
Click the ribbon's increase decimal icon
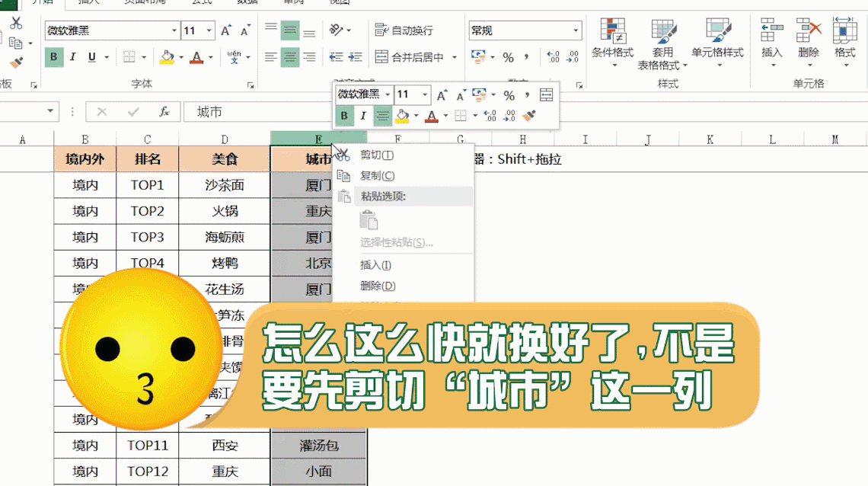553,57
